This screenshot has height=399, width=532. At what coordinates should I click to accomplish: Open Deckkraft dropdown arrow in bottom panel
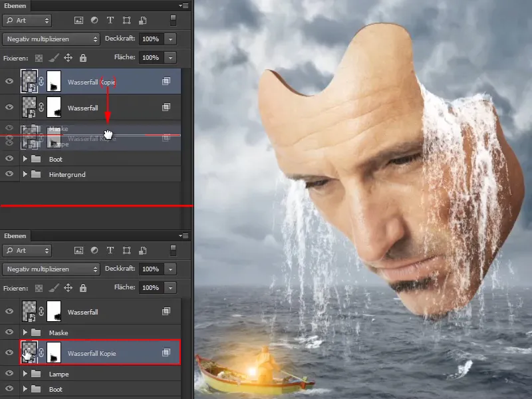pyautogui.click(x=170, y=269)
